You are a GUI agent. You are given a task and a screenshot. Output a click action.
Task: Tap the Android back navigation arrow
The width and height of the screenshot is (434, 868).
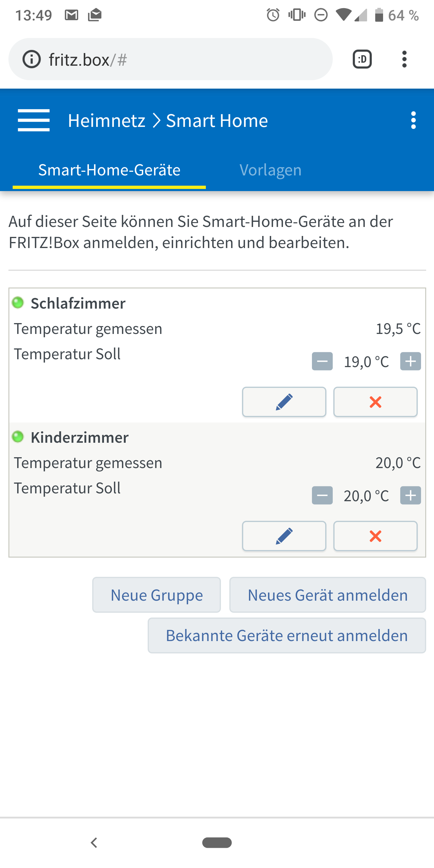click(94, 843)
